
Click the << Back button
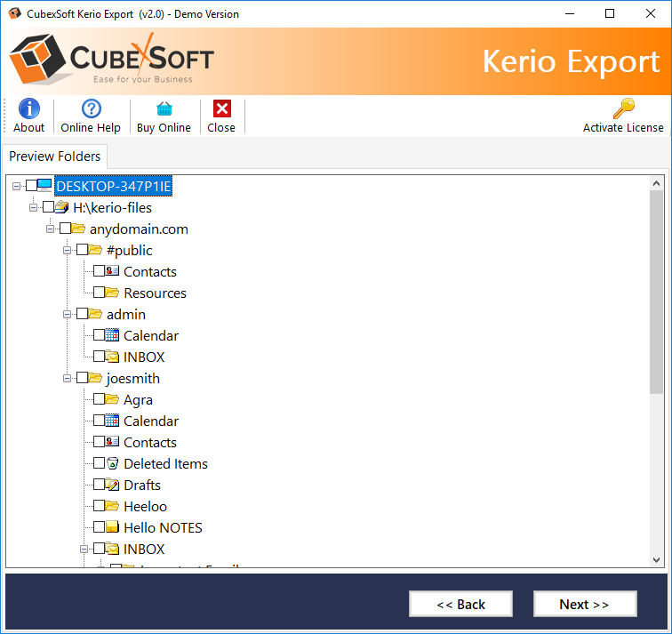pyautogui.click(x=460, y=604)
